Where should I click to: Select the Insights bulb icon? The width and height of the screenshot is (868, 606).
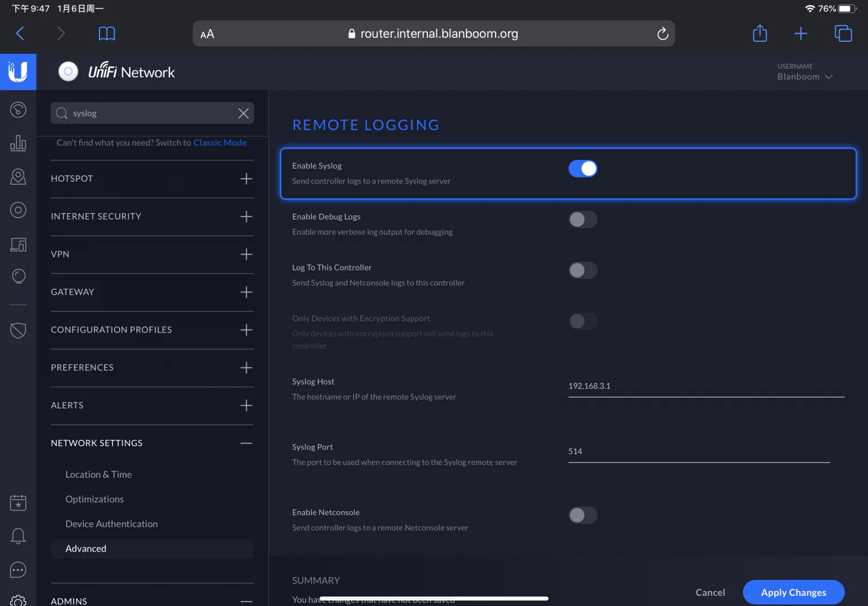(x=18, y=276)
